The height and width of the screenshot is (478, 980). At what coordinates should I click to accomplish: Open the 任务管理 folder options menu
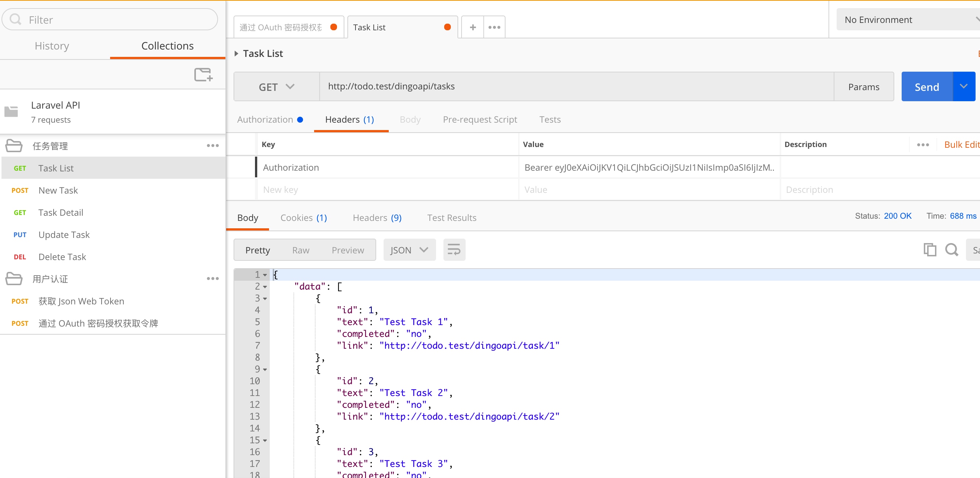[x=212, y=146]
